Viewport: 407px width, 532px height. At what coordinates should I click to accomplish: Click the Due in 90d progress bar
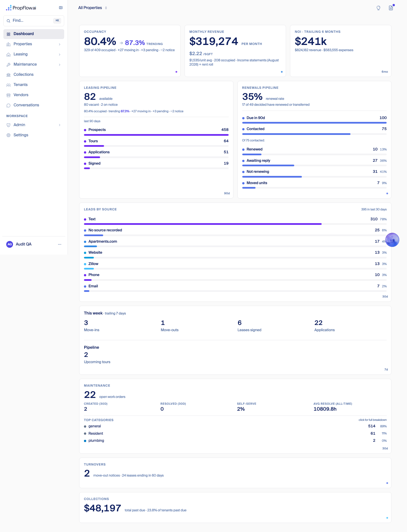coord(314,123)
